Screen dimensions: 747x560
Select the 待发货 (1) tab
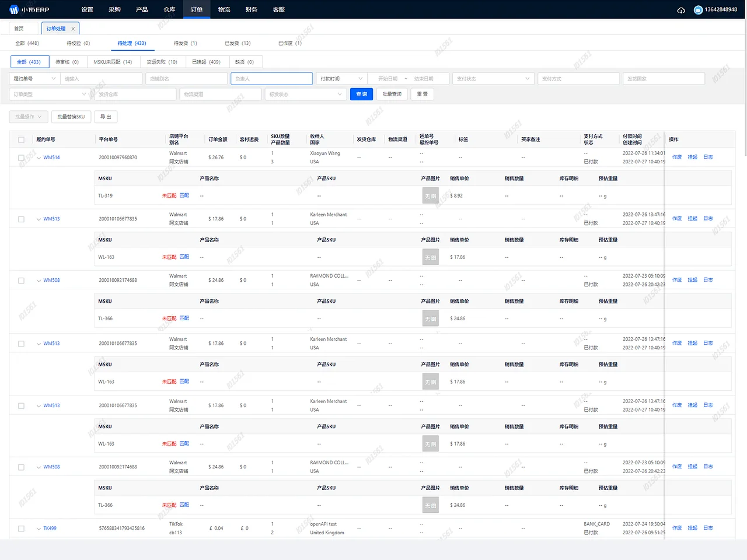tap(184, 43)
